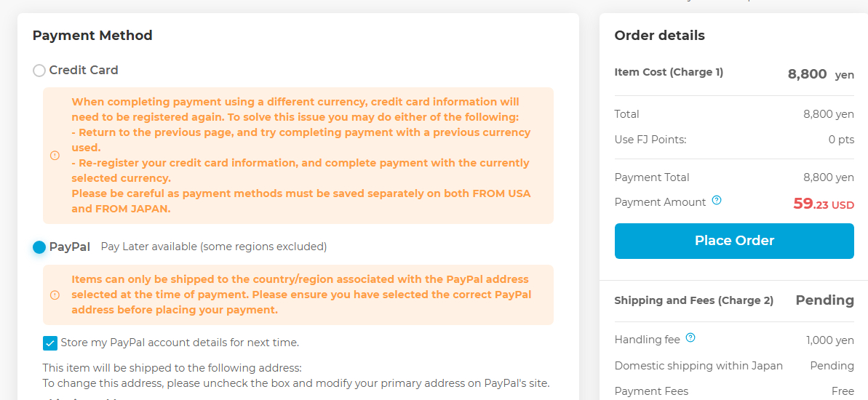Select the Credit Card radio button
868x400 pixels.
(39, 71)
